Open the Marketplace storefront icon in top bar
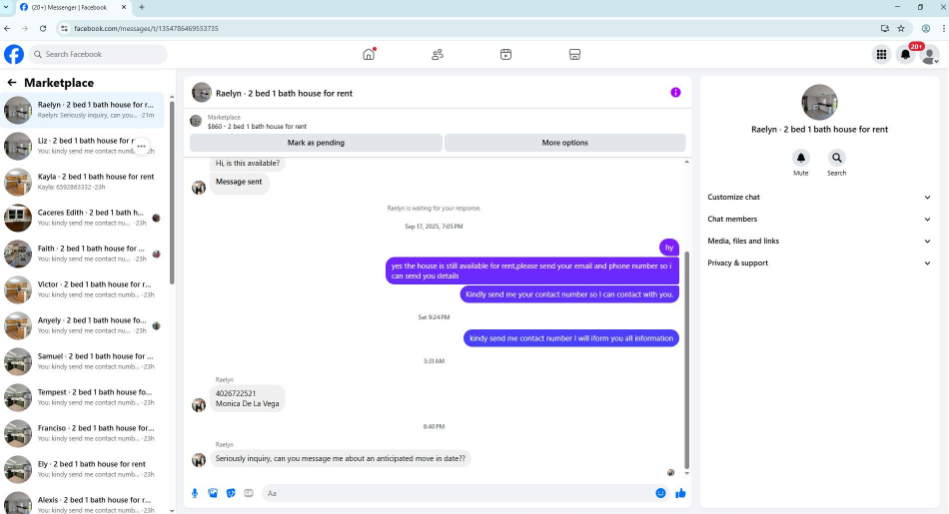 [574, 54]
